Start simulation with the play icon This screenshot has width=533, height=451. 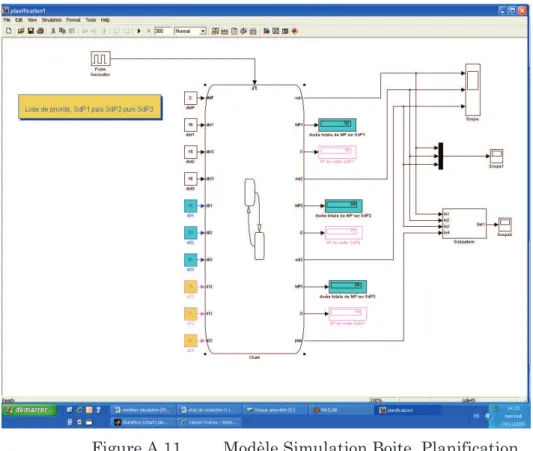click(139, 31)
